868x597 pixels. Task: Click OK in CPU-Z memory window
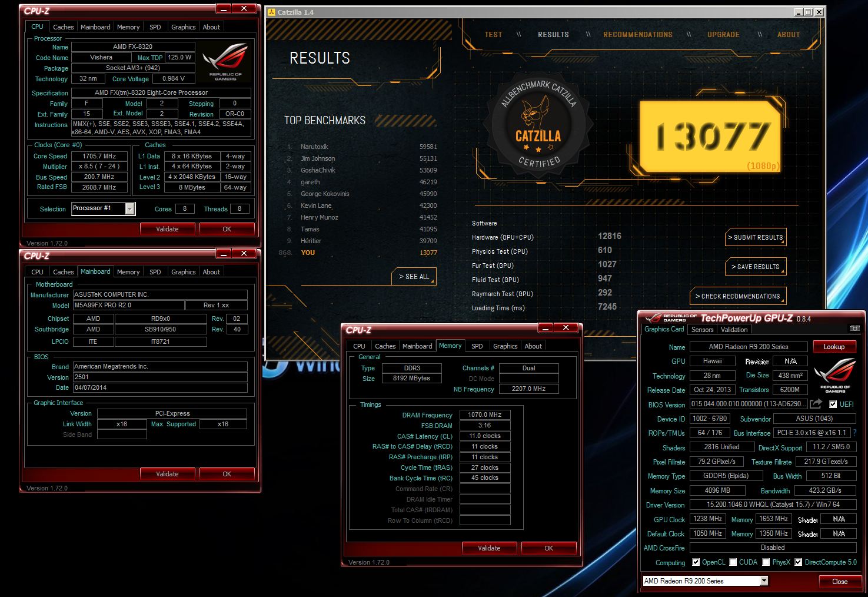[x=548, y=548]
